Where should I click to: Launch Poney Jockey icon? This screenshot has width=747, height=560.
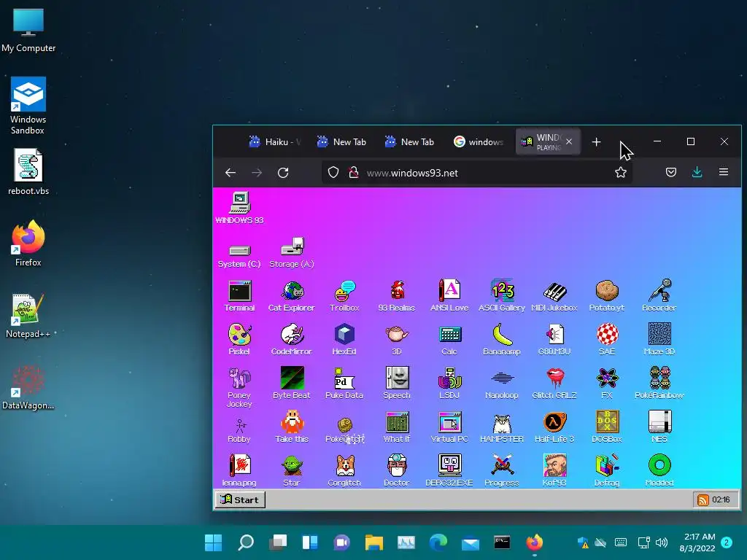(x=239, y=388)
